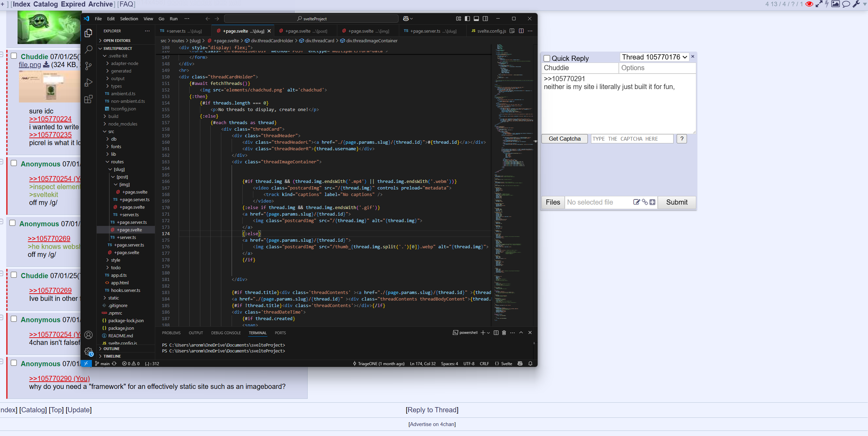Click the Get Captcha button
Image resolution: width=868 pixels, height=436 pixels.
(x=564, y=139)
